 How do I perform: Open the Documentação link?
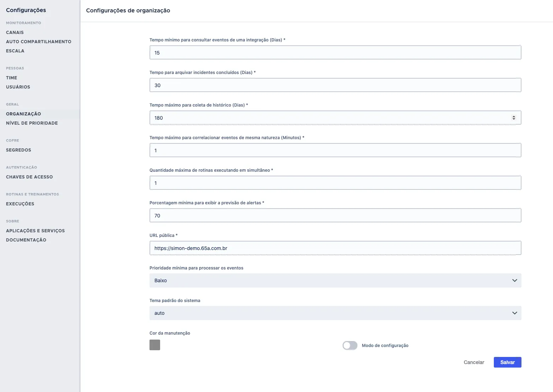[x=26, y=240]
